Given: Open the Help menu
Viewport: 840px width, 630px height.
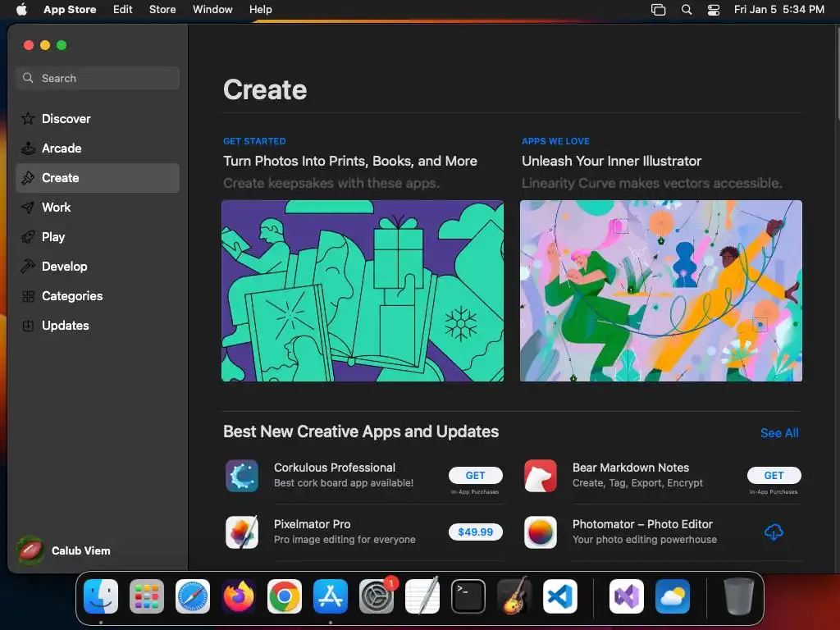Looking at the screenshot, I should tap(260, 9).
